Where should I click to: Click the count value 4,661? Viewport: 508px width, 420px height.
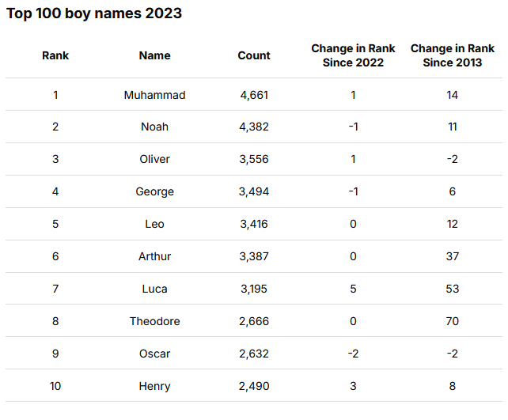[254, 95]
